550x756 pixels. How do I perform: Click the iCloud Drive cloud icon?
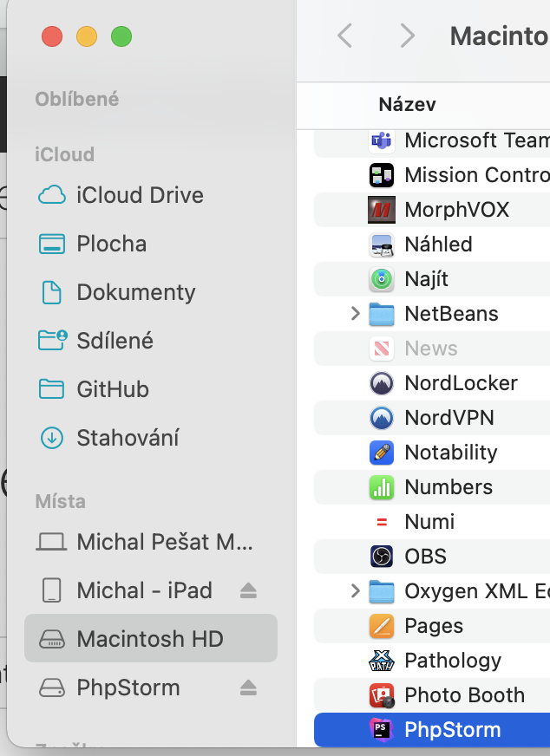tap(52, 195)
